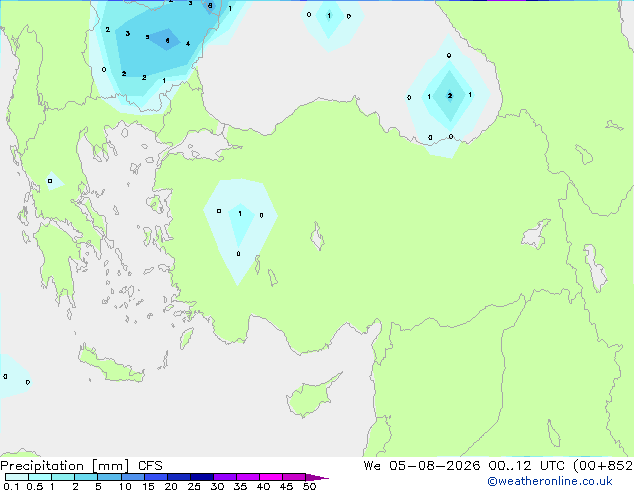Viewport: 634px width, 490px height.
Task: Open the weatheronline.co.uk copyright link
Action: [x=550, y=481]
